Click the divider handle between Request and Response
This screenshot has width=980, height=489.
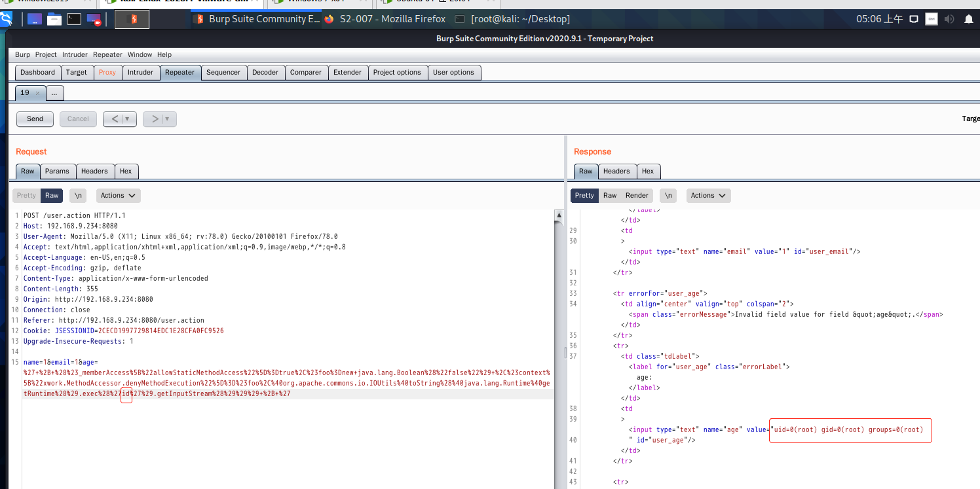pos(566,352)
